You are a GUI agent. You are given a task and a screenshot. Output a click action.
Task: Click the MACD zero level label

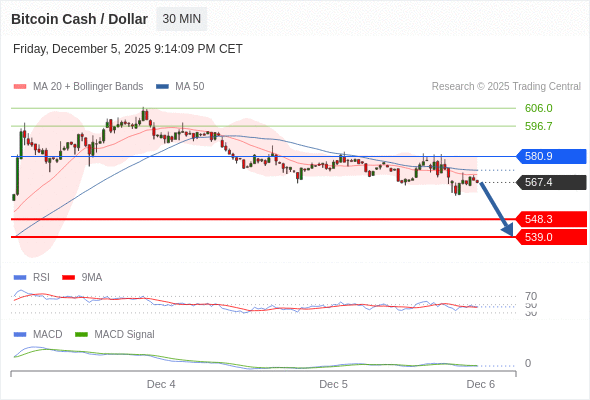coord(528,363)
